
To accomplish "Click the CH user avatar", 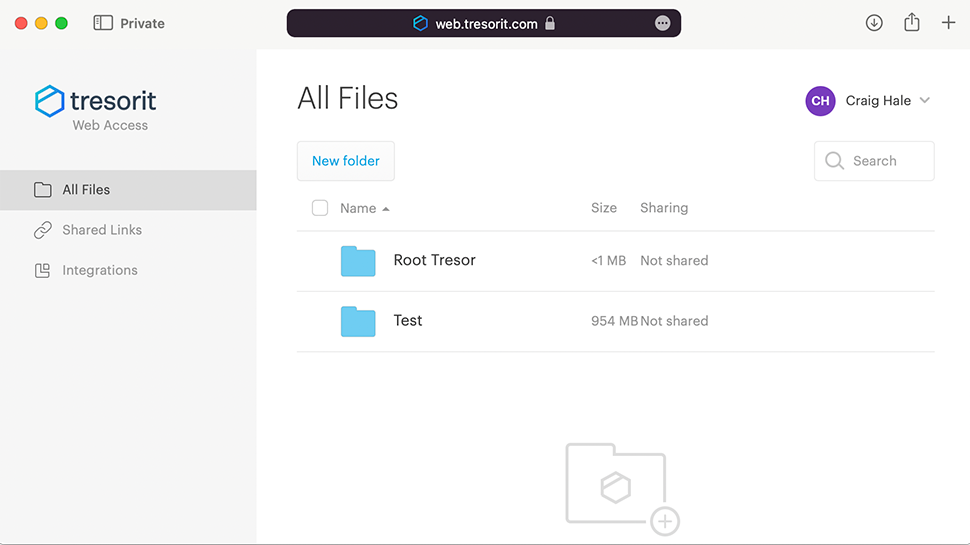I will (x=820, y=101).
